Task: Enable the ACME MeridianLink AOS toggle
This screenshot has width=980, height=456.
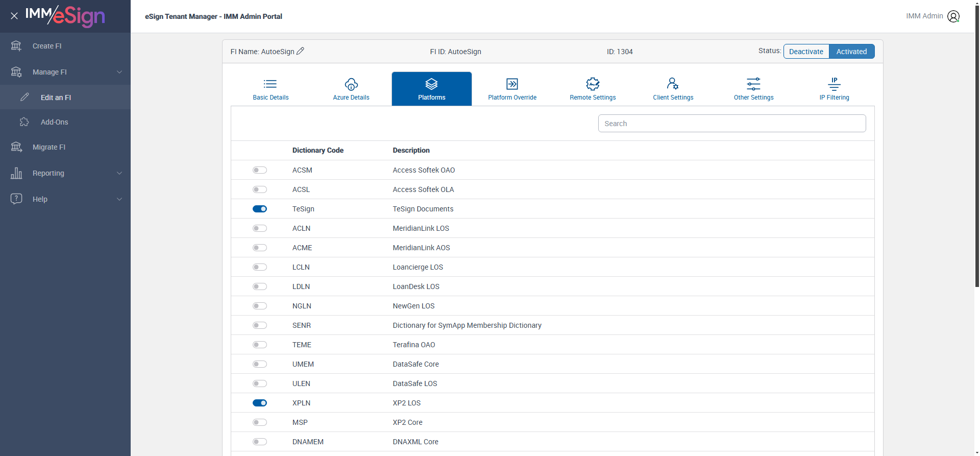Action: [260, 248]
